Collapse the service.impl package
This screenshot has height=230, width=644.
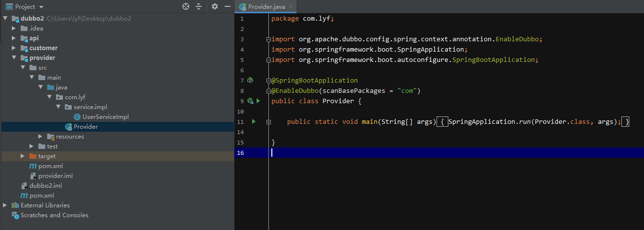pyautogui.click(x=59, y=107)
